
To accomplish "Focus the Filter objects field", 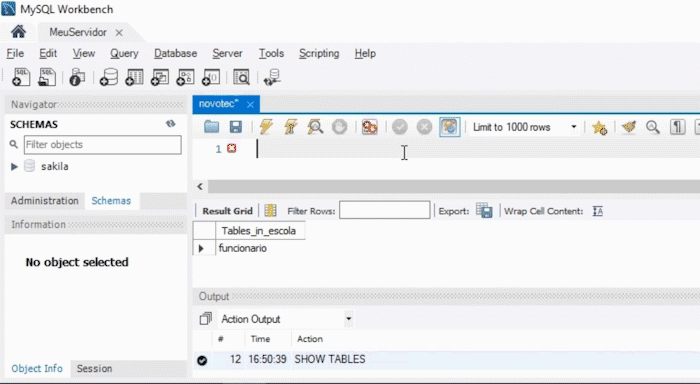I will [103, 145].
